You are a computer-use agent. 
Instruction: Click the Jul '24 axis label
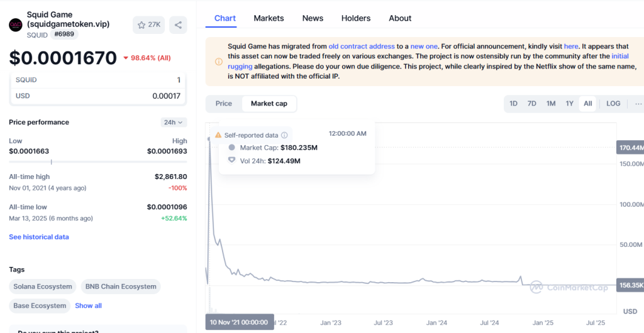click(490, 323)
